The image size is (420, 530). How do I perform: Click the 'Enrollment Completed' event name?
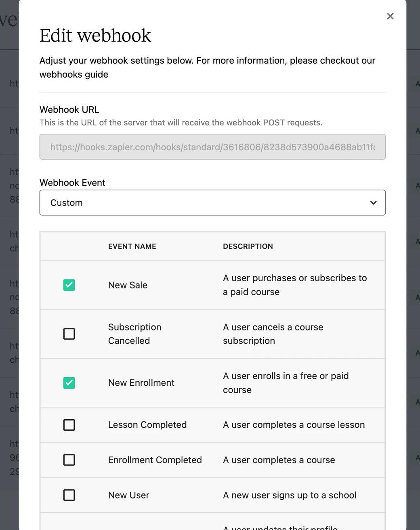(x=155, y=460)
